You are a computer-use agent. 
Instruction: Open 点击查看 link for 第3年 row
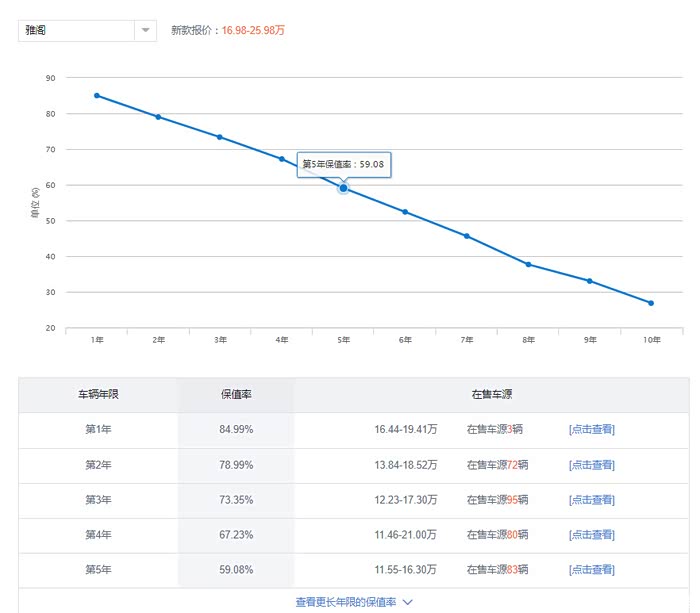592,500
